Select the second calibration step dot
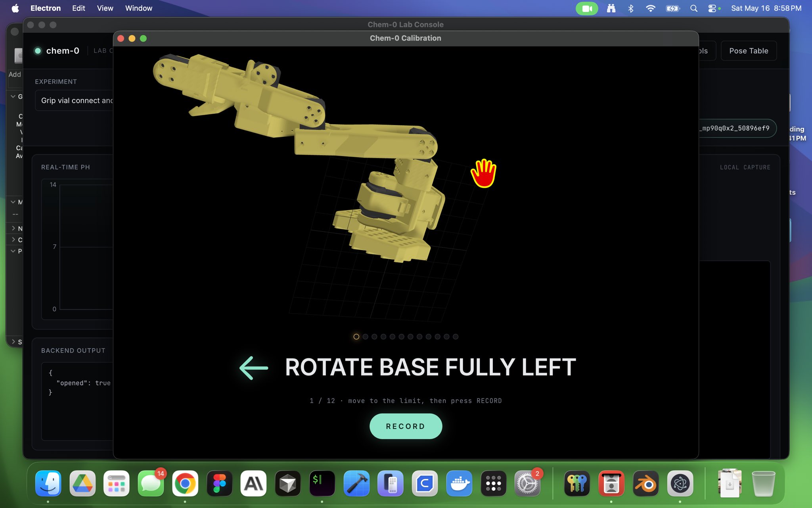Screen dimensions: 812x508 (365, 337)
